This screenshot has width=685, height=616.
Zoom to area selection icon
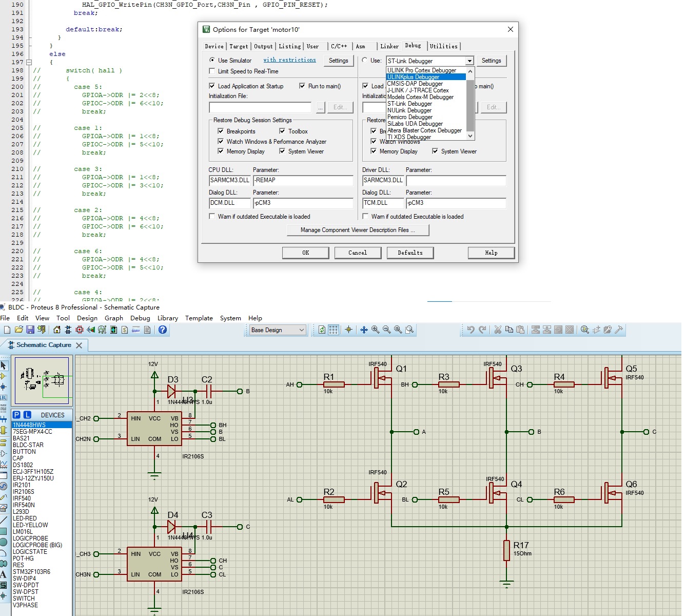pos(409,330)
